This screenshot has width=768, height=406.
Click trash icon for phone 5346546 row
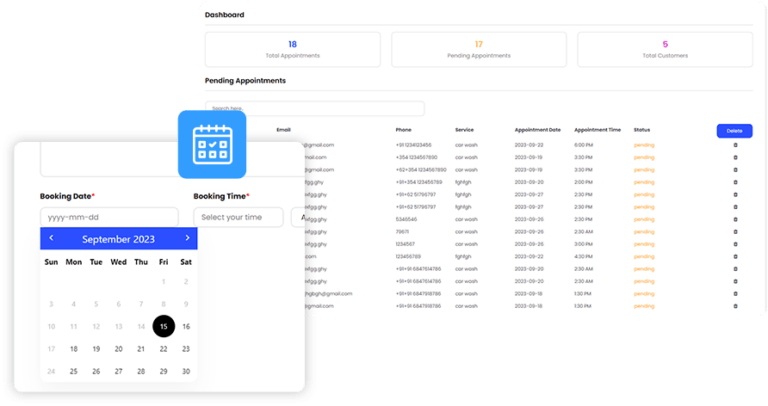(735, 219)
